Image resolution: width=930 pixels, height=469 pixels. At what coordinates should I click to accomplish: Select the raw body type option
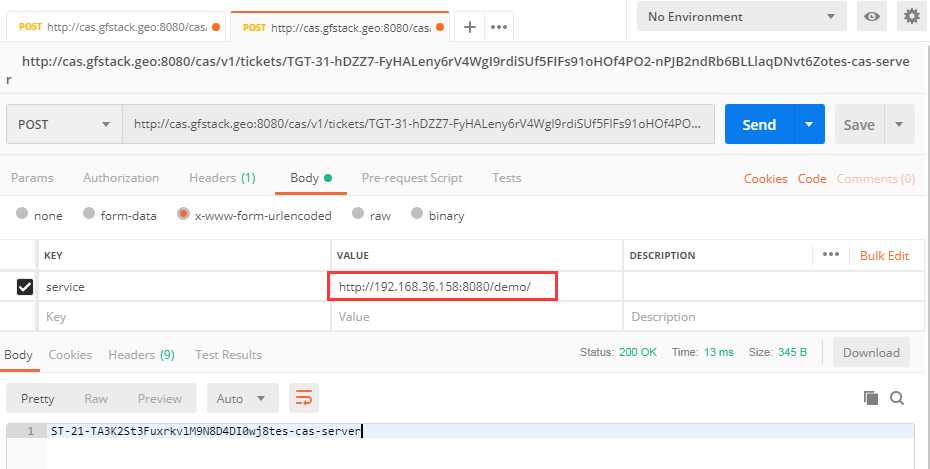click(357, 215)
